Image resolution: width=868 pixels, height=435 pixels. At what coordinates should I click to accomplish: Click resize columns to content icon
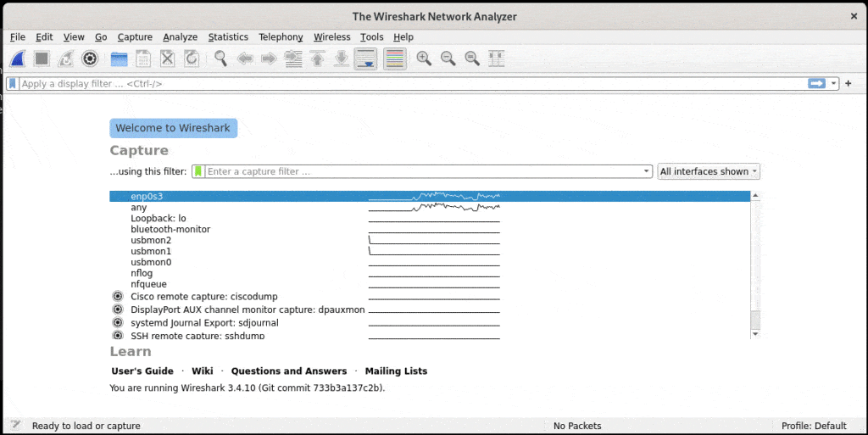point(497,59)
